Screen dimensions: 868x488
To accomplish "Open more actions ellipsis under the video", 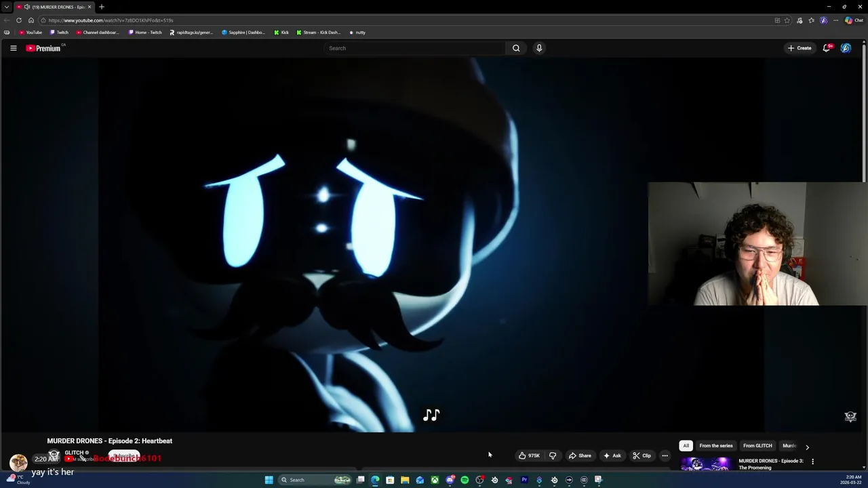I will click(x=665, y=455).
